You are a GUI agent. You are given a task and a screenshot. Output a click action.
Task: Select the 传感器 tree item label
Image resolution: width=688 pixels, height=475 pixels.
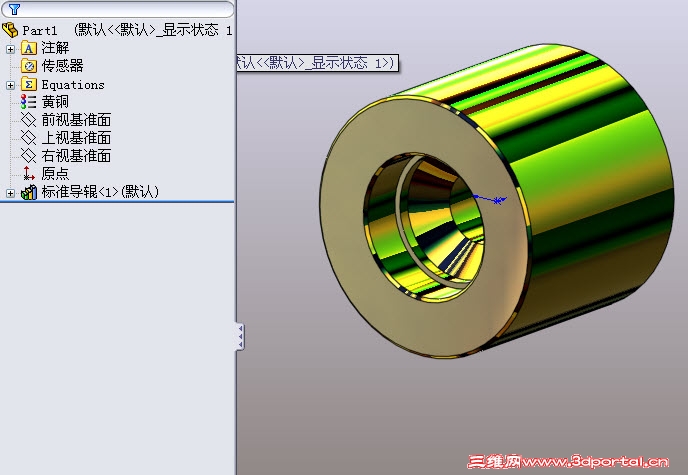[x=62, y=66]
